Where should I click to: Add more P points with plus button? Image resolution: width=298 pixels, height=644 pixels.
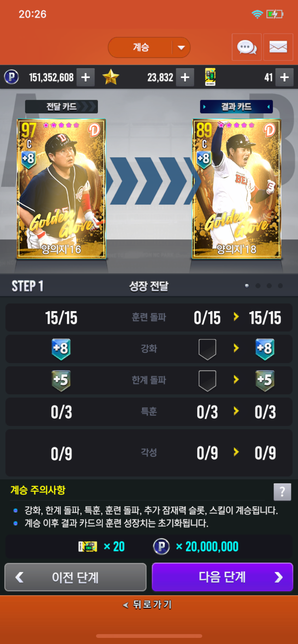tap(86, 77)
